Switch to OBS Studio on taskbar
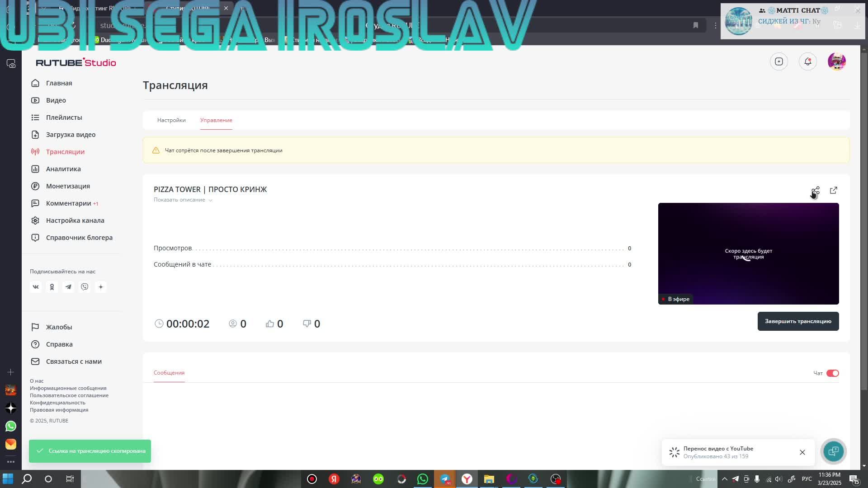 pyautogui.click(x=556, y=479)
